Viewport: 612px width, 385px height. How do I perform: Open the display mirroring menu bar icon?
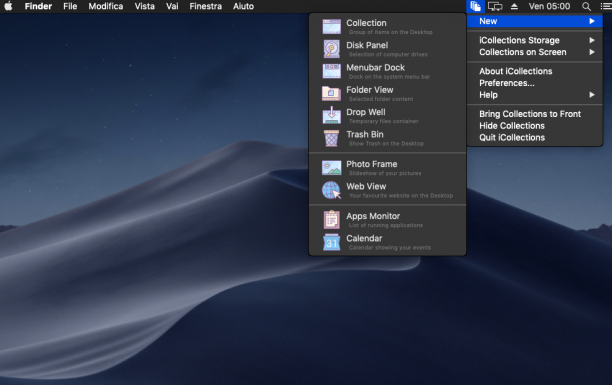click(495, 6)
